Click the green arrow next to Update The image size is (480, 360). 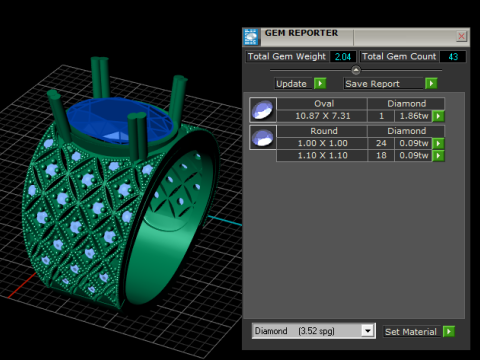pyautogui.click(x=320, y=83)
